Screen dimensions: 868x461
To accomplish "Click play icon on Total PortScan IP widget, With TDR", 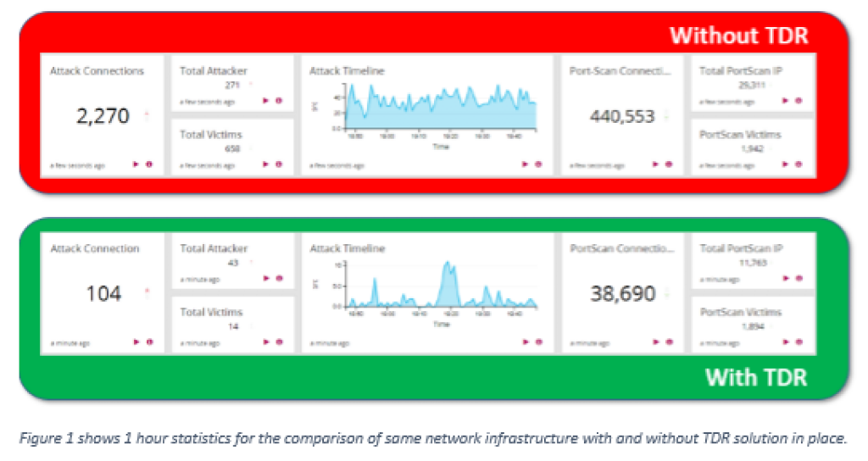I will pyautogui.click(x=786, y=278).
